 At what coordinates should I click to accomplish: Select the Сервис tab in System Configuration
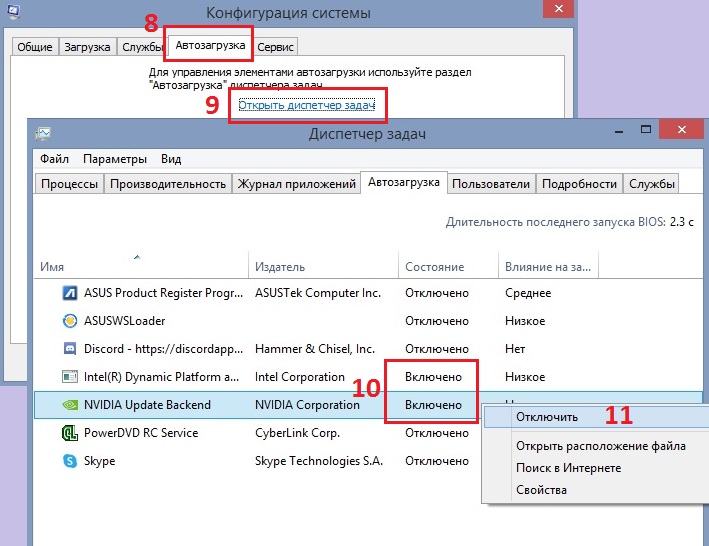[x=275, y=47]
